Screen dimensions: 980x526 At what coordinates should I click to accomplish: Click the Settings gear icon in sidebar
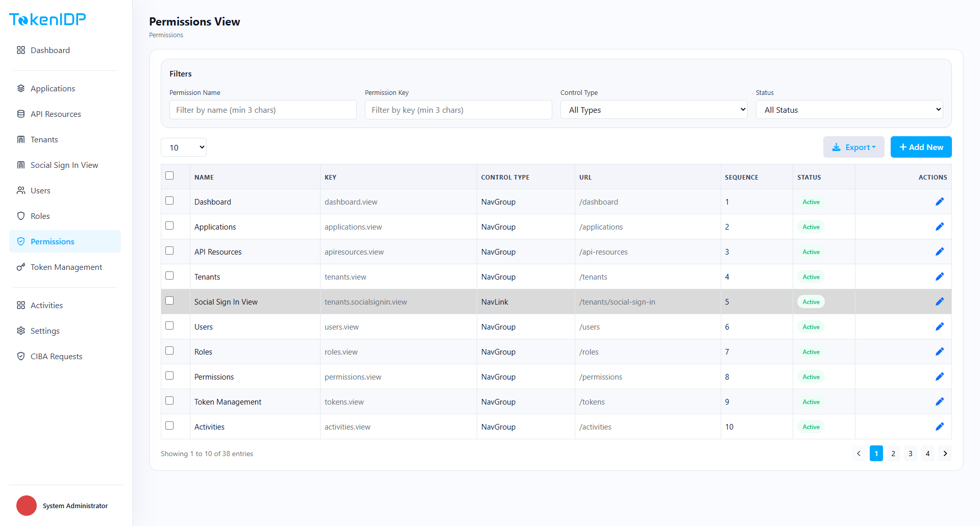click(21, 331)
